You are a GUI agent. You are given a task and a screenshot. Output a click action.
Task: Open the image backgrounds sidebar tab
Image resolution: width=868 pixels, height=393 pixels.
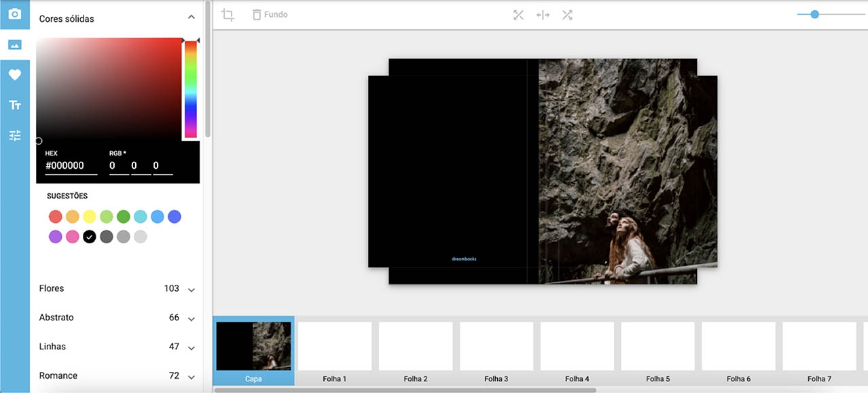coord(15,45)
